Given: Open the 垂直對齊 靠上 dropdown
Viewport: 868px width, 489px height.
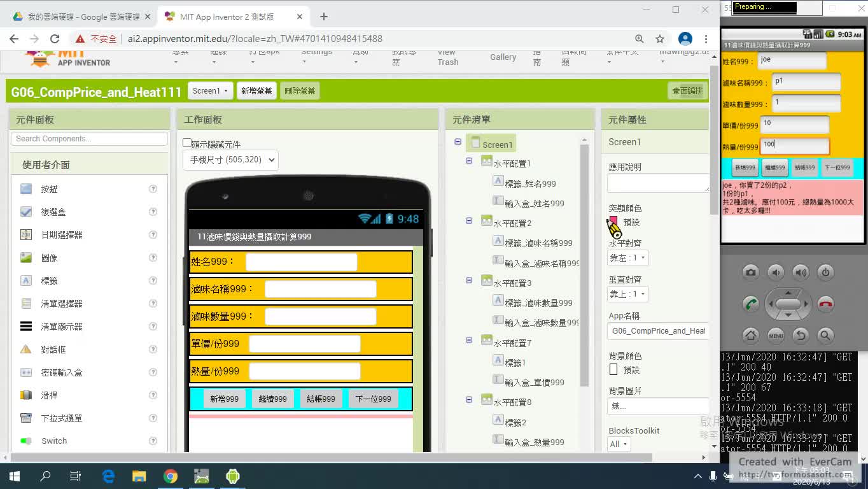Looking at the screenshot, I should coord(627,294).
